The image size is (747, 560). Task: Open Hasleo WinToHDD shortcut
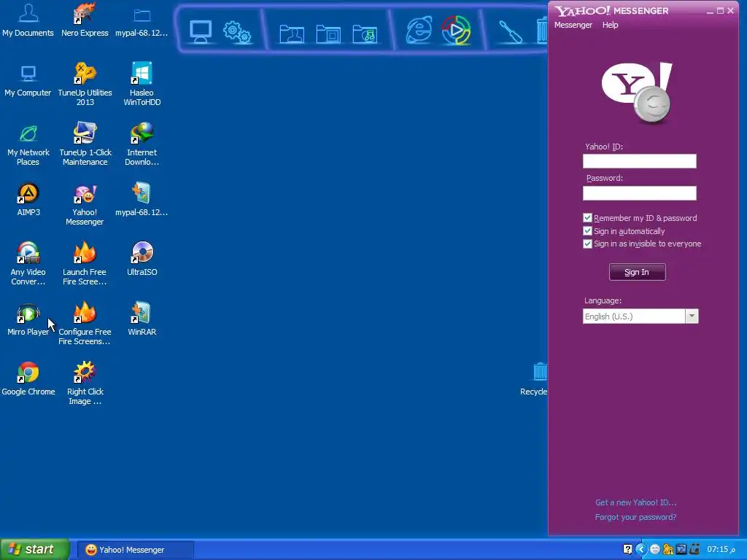[142, 84]
